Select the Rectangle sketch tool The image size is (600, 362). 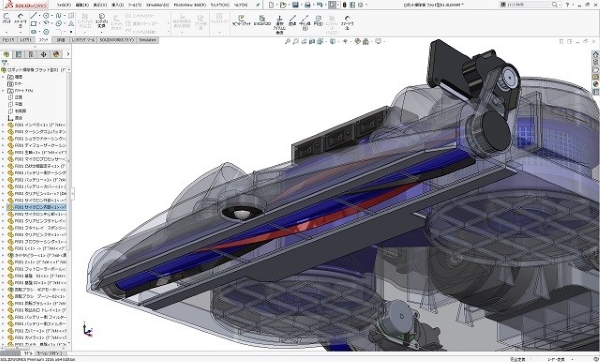click(34, 24)
